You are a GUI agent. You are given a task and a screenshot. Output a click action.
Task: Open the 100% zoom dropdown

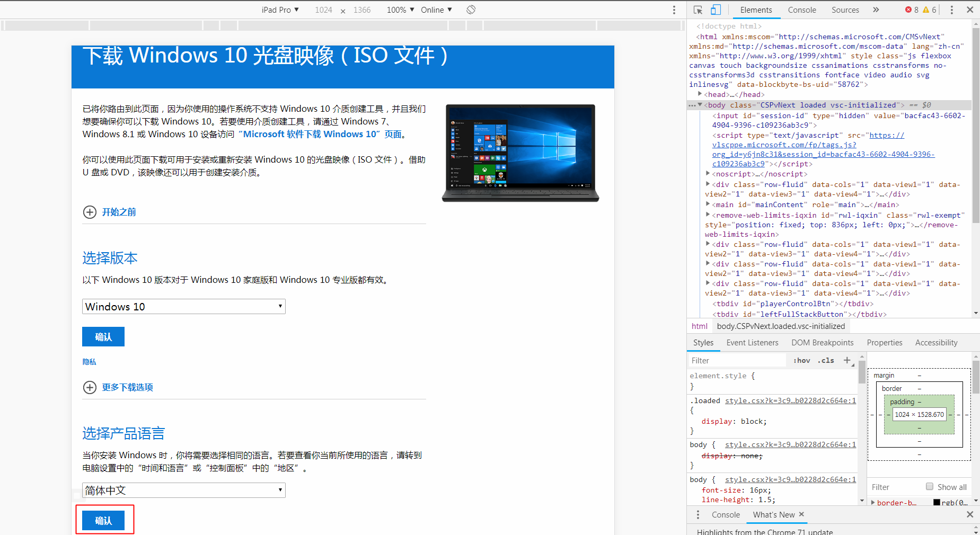click(400, 10)
